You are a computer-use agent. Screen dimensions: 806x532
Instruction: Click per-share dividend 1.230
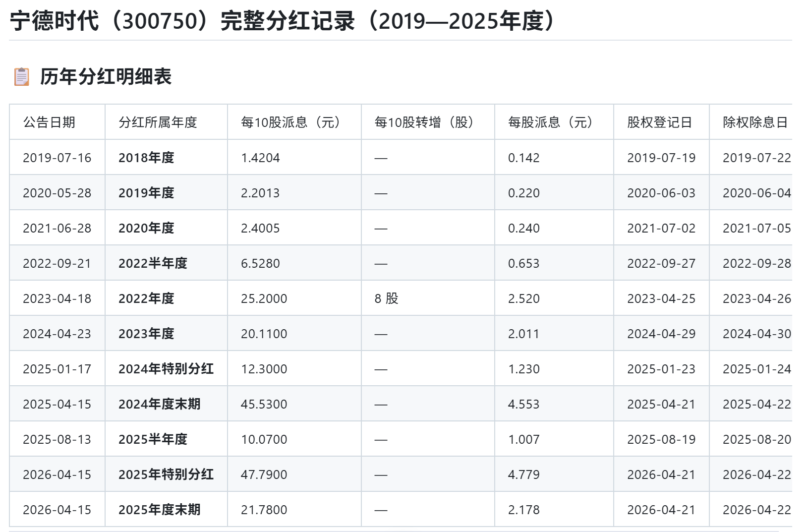(x=523, y=369)
